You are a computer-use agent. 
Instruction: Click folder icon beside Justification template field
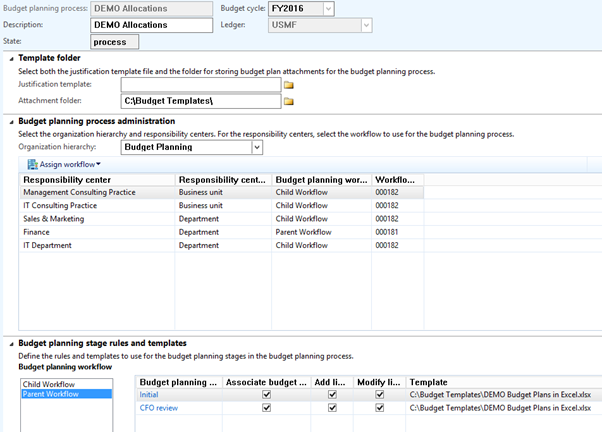[289, 86]
